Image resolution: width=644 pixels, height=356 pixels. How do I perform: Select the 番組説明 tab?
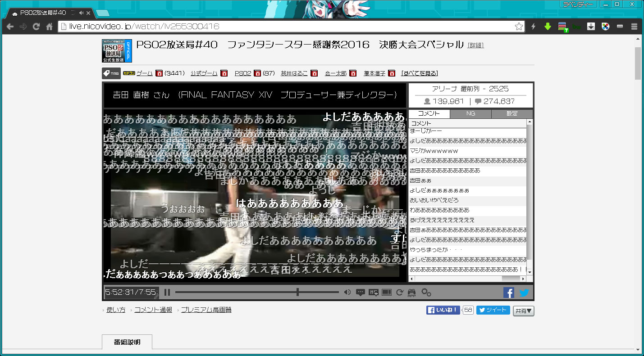(127, 342)
